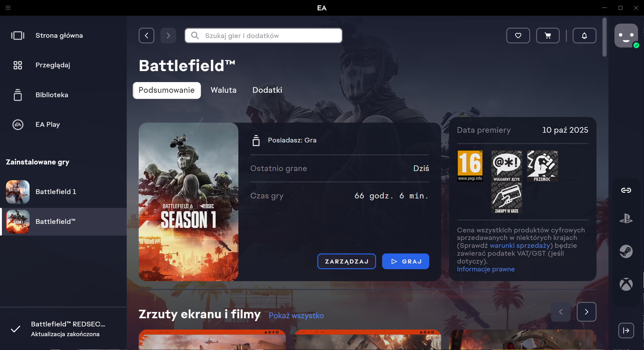Open the notifications bell
Screen dimensions: 644x350
pos(584,36)
